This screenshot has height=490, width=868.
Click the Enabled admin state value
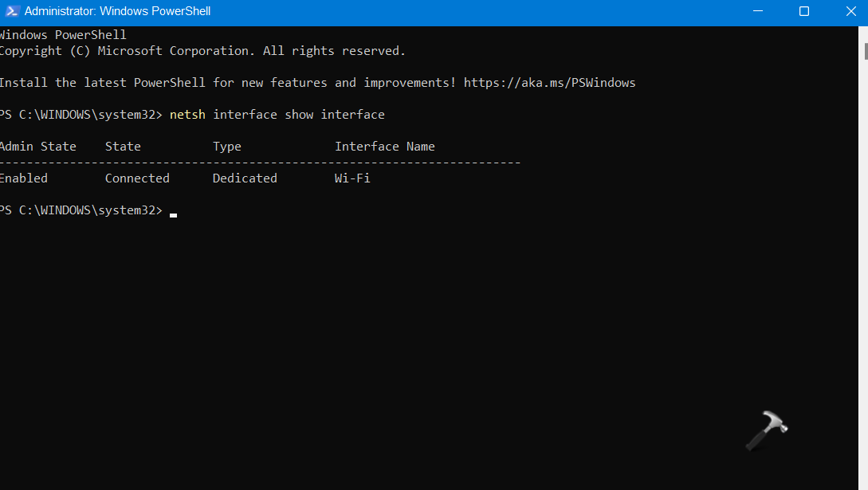click(x=24, y=178)
